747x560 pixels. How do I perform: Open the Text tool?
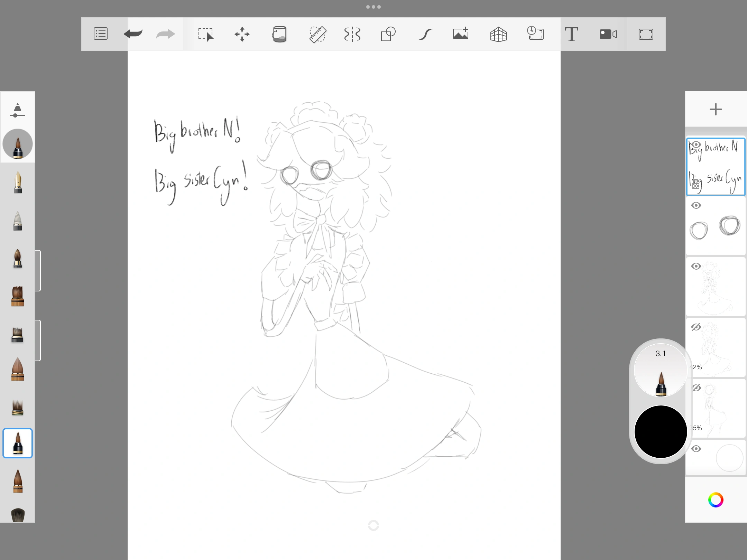[x=571, y=34]
